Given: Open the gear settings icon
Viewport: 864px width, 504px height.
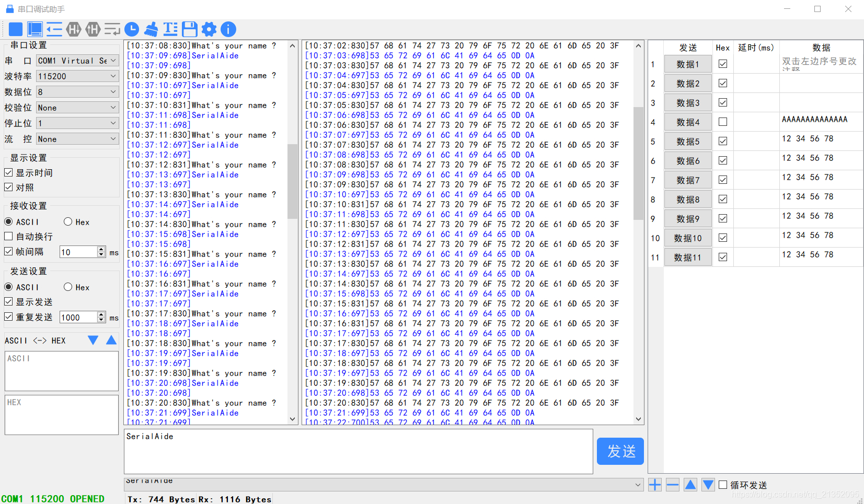Looking at the screenshot, I should click(209, 29).
